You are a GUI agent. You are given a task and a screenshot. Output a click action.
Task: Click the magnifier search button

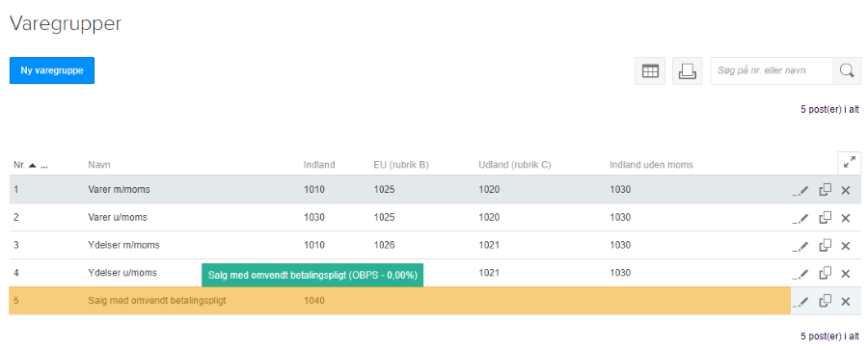tap(847, 71)
